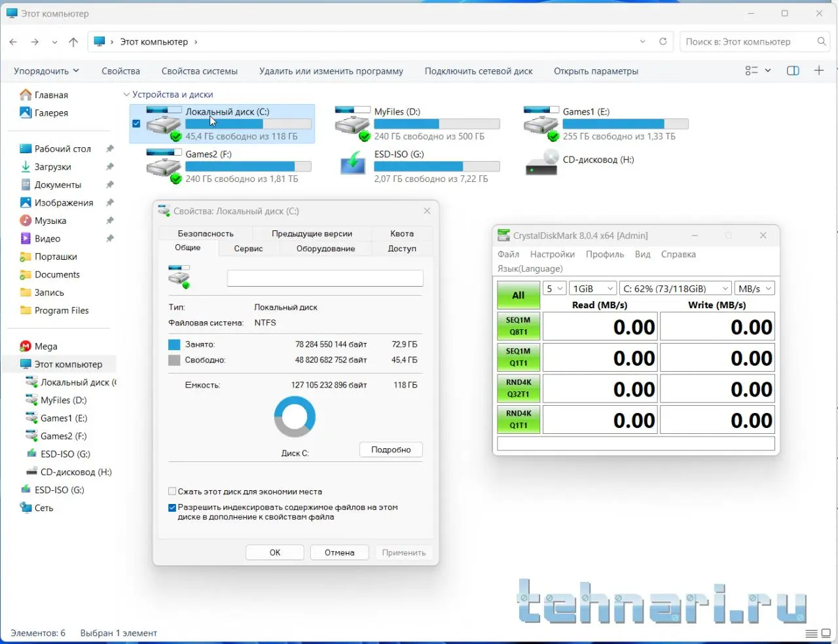Collapse the 'Устройства и диски' group

point(126,94)
